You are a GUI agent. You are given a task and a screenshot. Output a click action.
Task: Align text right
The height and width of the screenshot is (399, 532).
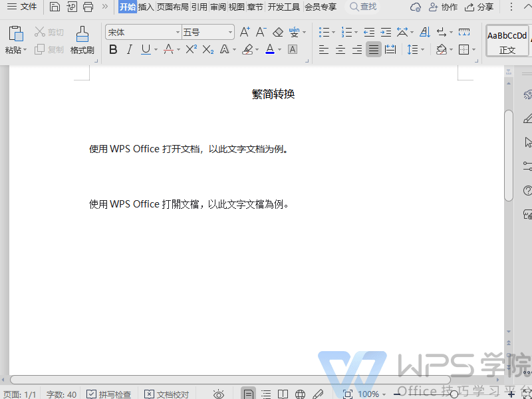pos(357,49)
